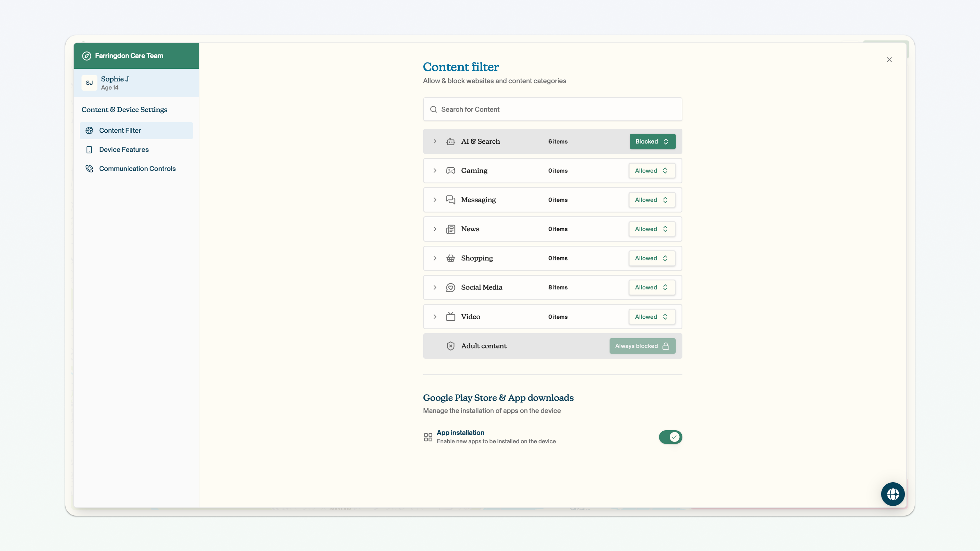Open the Allowed dropdown for Video

click(652, 317)
